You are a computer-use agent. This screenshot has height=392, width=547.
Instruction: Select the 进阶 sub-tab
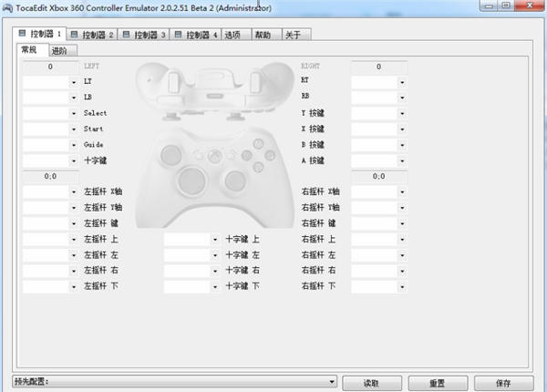63,50
